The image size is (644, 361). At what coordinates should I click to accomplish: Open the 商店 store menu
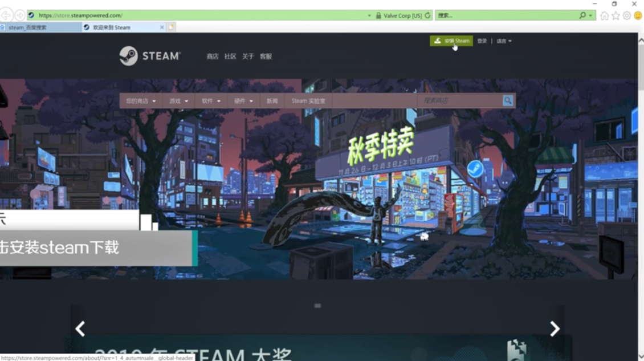[213, 56]
